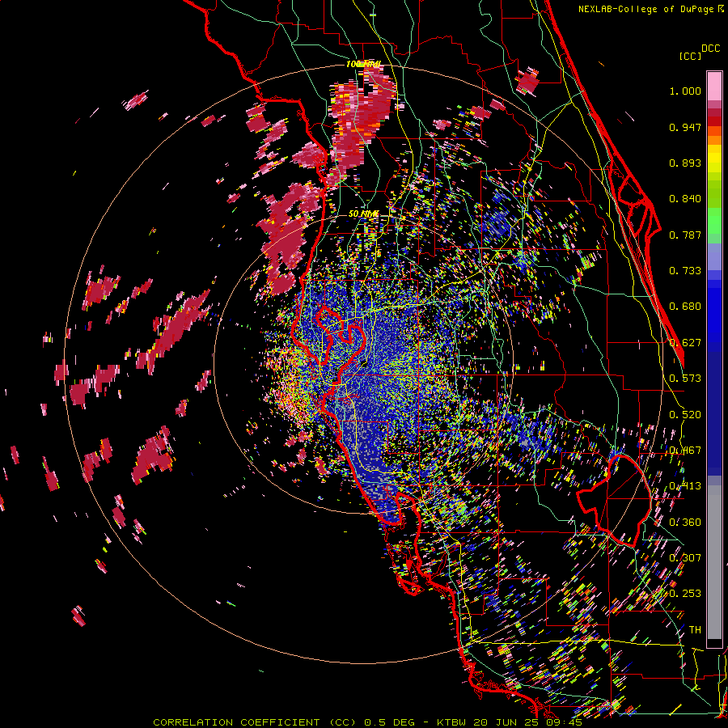This screenshot has height=728, width=728.
Task: Select the 0.360 legend value
Action: (x=685, y=523)
